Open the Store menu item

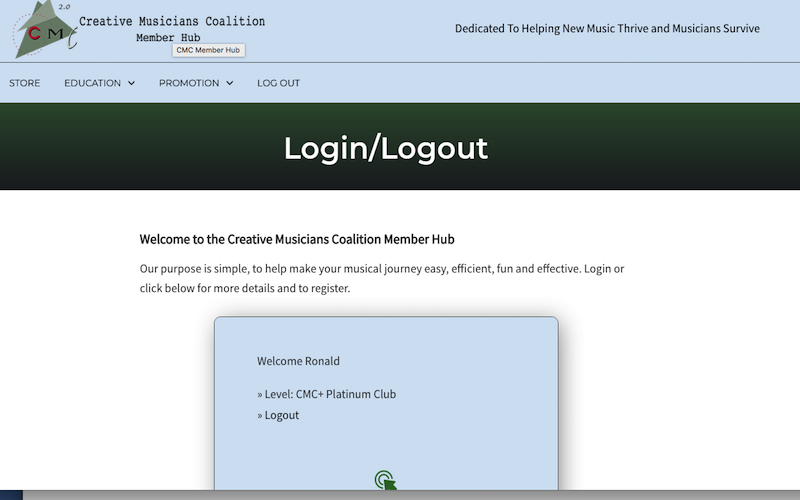click(x=24, y=83)
